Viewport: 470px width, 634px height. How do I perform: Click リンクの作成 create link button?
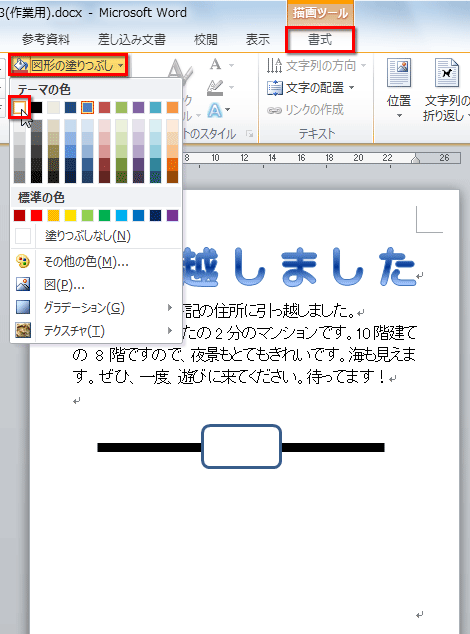click(x=305, y=110)
